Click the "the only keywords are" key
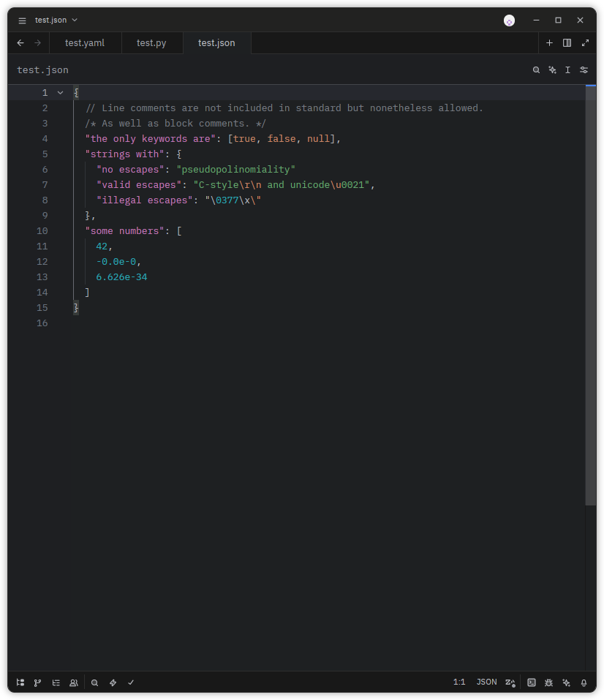 pyautogui.click(x=151, y=139)
